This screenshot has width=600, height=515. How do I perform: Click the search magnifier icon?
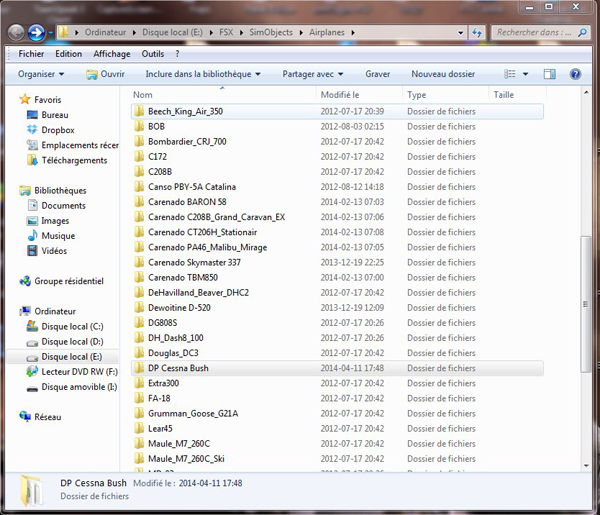[582, 33]
